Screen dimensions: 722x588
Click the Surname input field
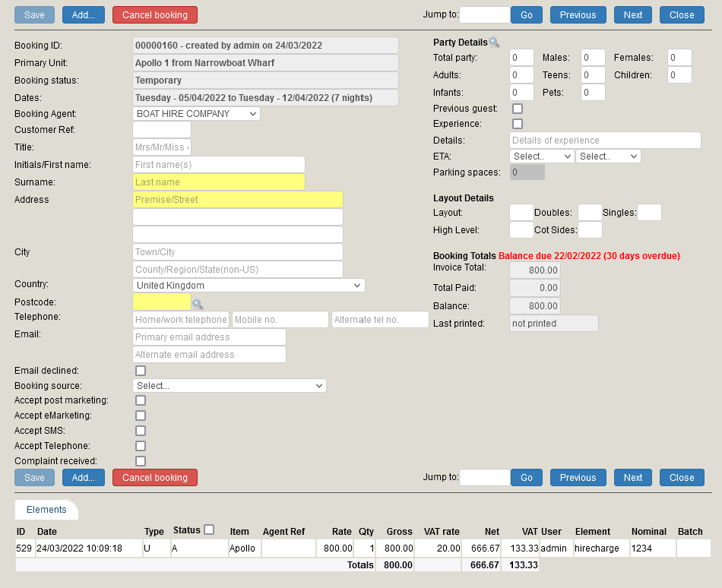point(219,182)
